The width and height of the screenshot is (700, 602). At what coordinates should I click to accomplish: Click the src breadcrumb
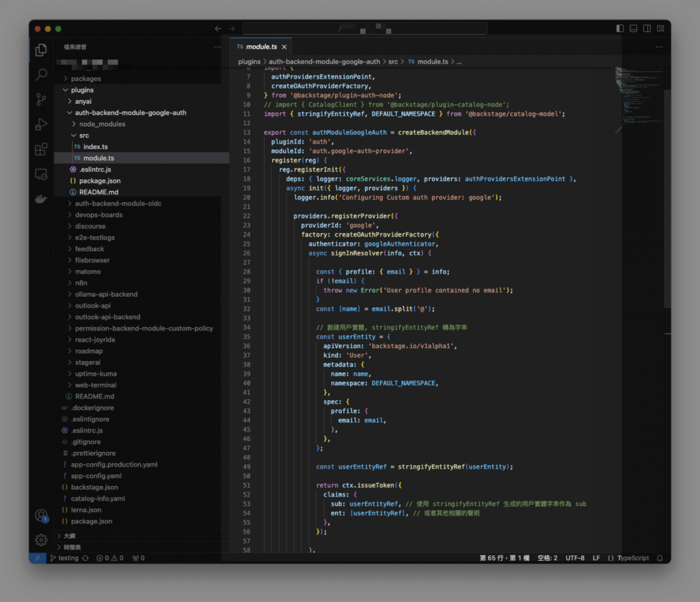coord(393,62)
